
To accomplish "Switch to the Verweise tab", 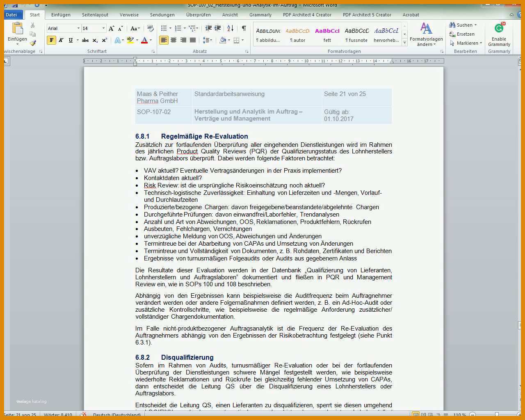I will [x=129, y=15].
